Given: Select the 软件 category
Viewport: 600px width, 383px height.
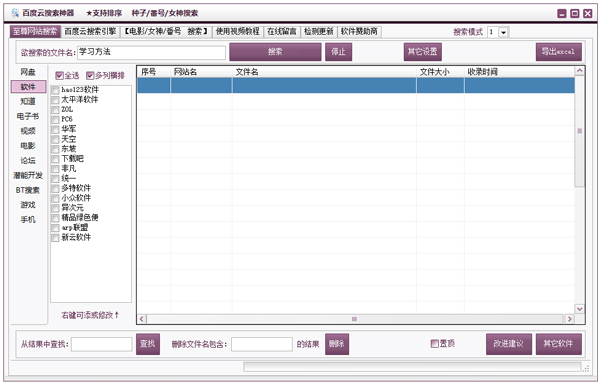Looking at the screenshot, I should pos(28,87).
